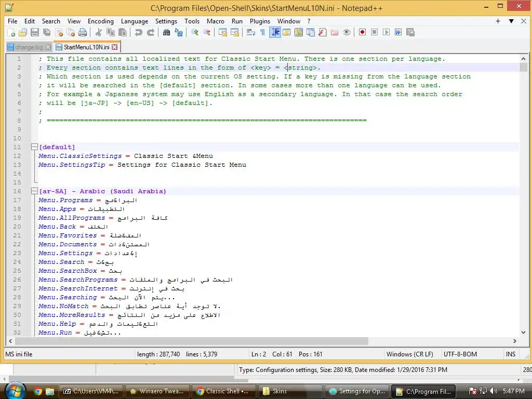Open the Windows Start orb
This screenshot has height=399, width=532.
pos(15,391)
